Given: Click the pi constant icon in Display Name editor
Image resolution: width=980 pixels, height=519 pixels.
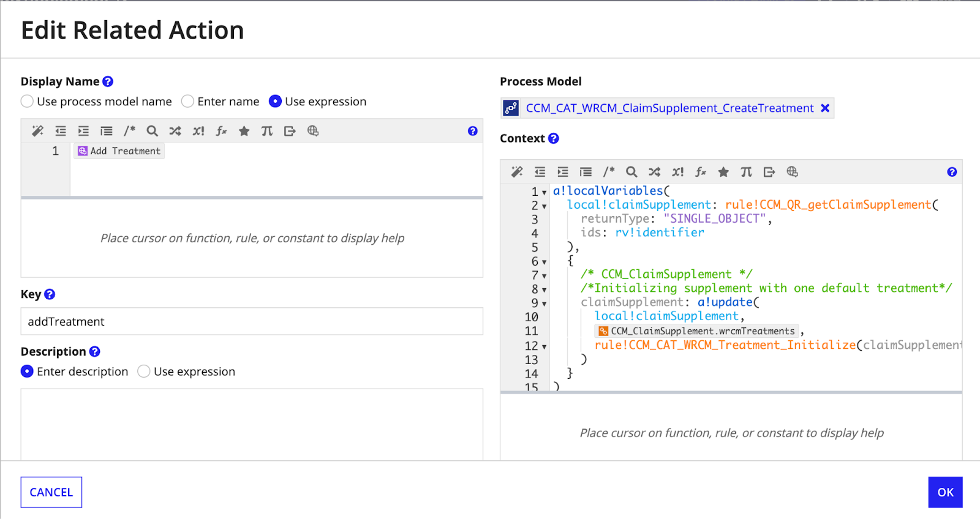Looking at the screenshot, I should (x=267, y=131).
